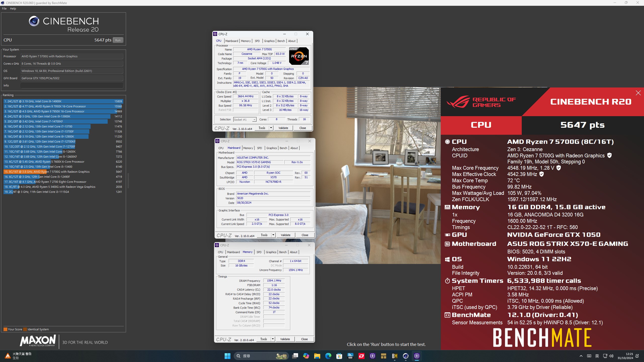Click the shield next to Max Effective Clock
Viewport: 644px width, 362px height.
pos(542,174)
